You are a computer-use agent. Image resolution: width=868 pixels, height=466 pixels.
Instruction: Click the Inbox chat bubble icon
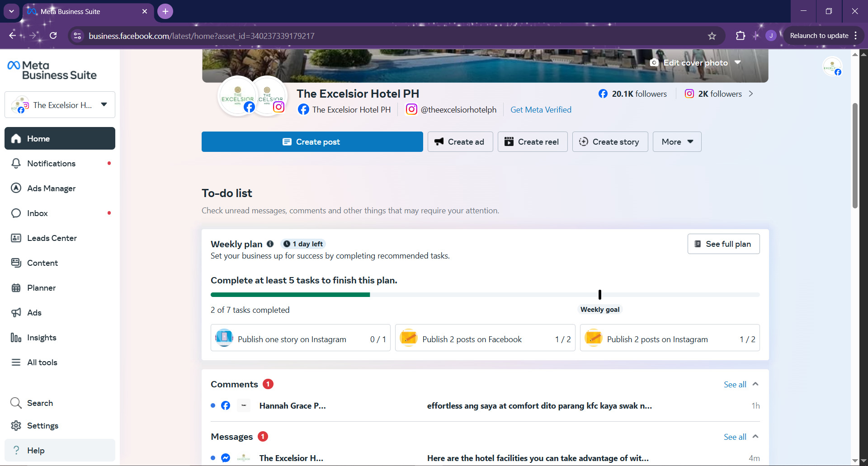tap(16, 213)
